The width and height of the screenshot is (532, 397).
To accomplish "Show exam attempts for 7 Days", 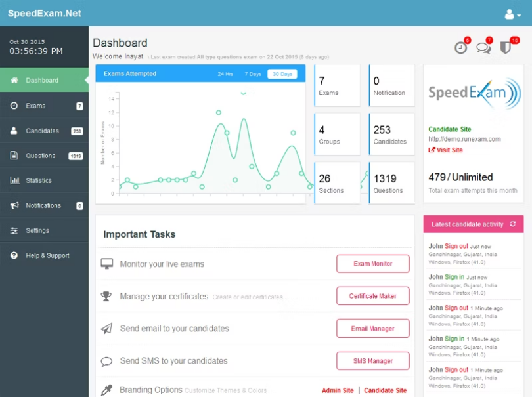I will coord(252,74).
